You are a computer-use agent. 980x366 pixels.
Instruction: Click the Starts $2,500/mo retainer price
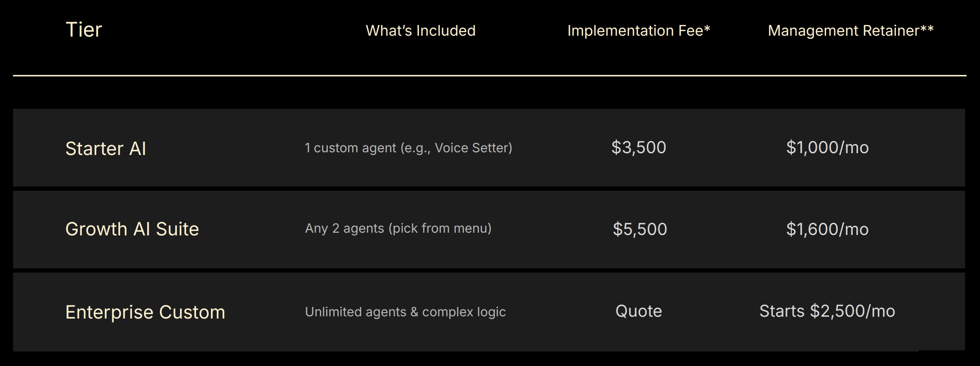827,311
